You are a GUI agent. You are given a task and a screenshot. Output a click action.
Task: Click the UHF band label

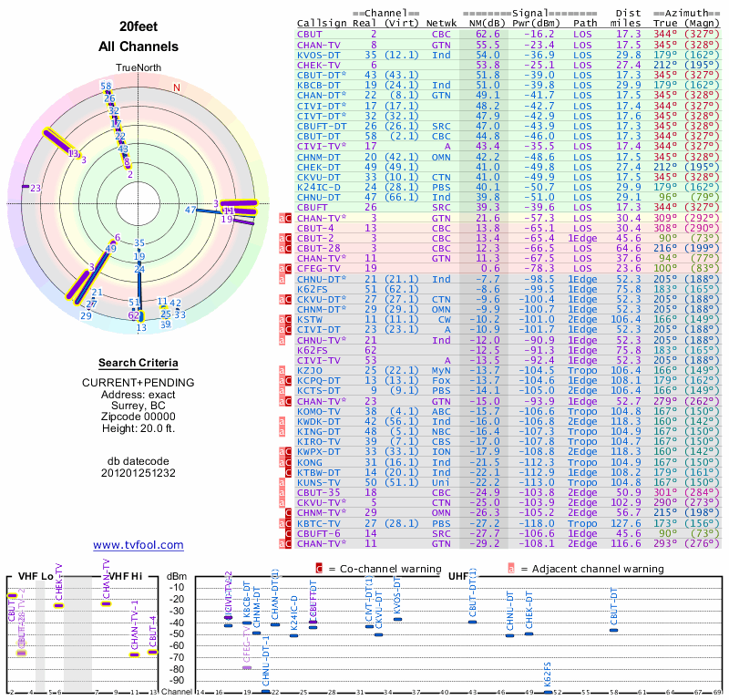click(x=458, y=576)
